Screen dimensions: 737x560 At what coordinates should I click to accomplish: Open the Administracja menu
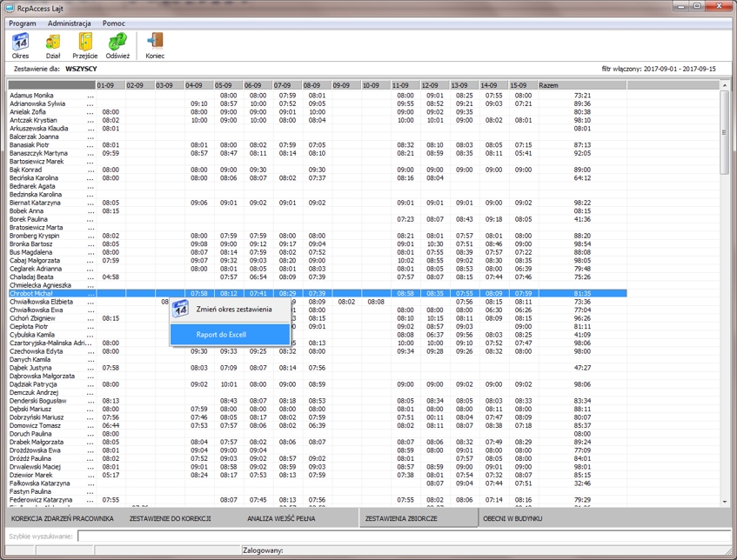(x=69, y=23)
